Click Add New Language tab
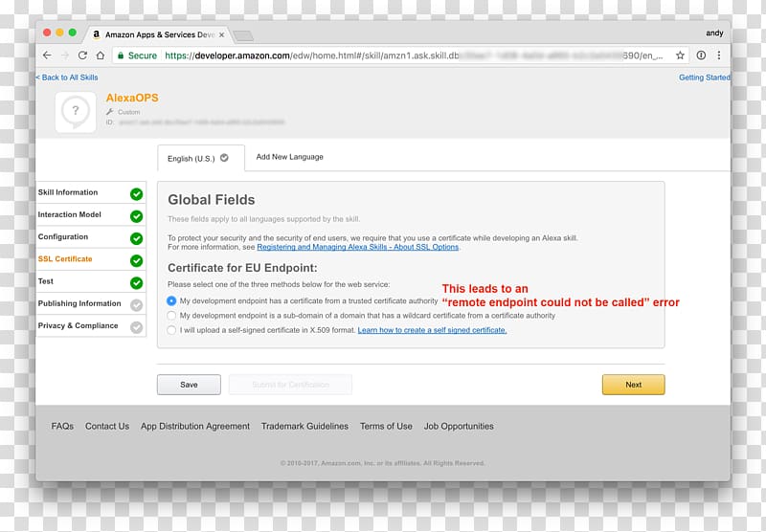The height and width of the screenshot is (532, 766). (290, 157)
